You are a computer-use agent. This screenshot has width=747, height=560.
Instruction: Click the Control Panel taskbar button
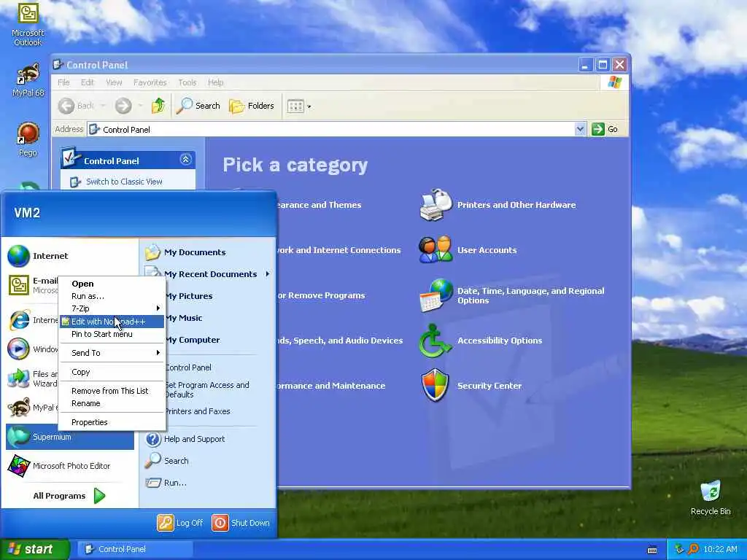[x=134, y=549]
